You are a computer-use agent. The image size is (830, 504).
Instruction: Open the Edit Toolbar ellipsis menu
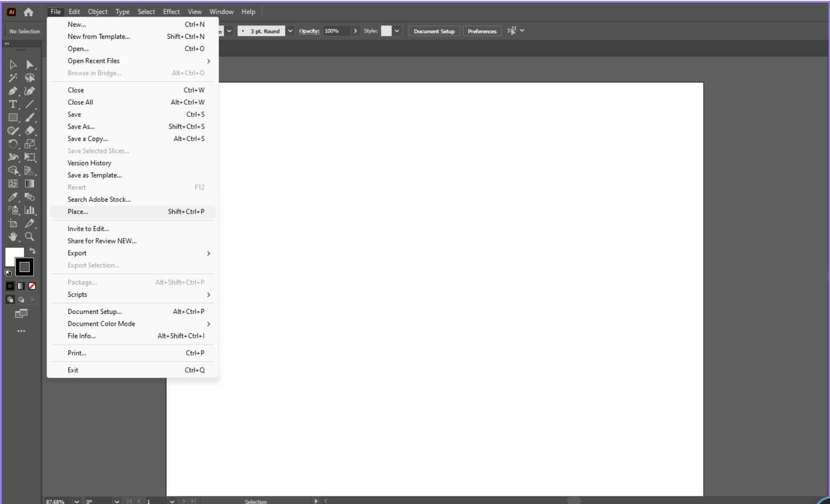pos(21,331)
